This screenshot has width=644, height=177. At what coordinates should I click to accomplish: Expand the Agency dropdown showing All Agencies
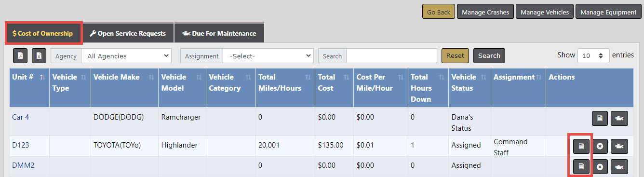tap(126, 56)
